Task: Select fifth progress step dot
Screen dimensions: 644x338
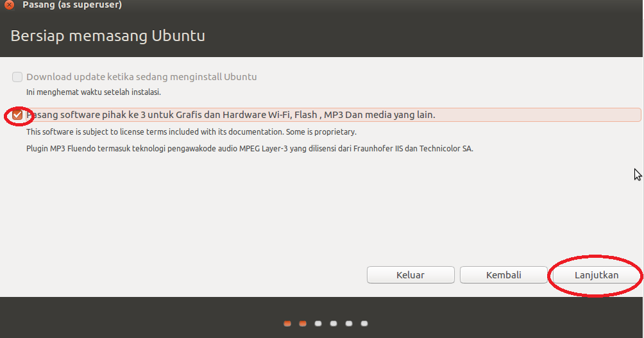Action: pos(349,324)
